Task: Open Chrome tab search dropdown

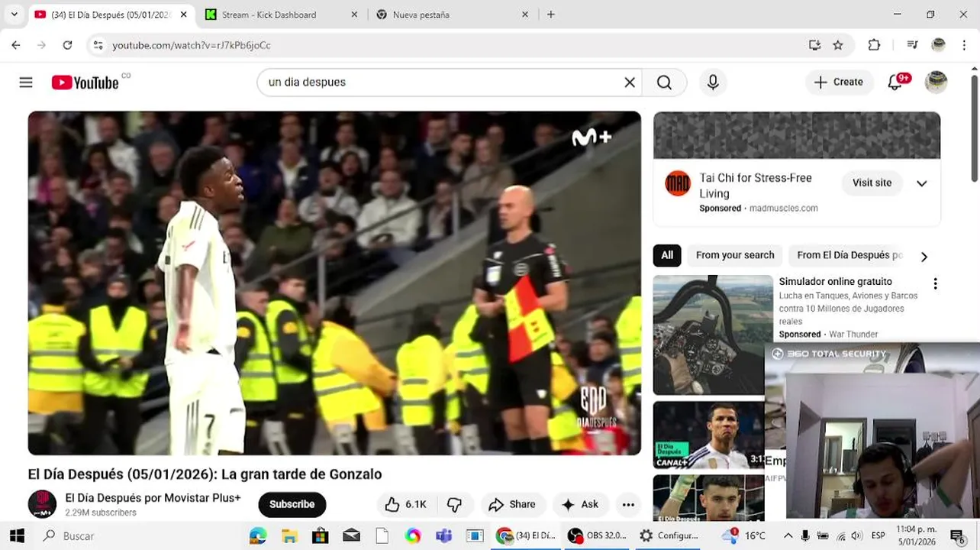Action: [x=14, y=15]
